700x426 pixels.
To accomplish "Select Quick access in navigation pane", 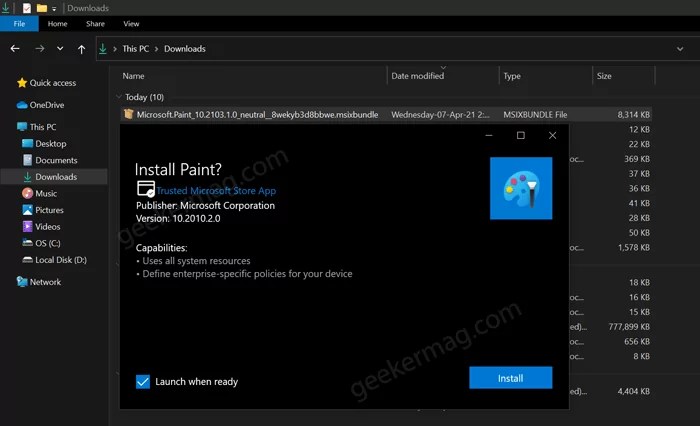I will (53, 83).
